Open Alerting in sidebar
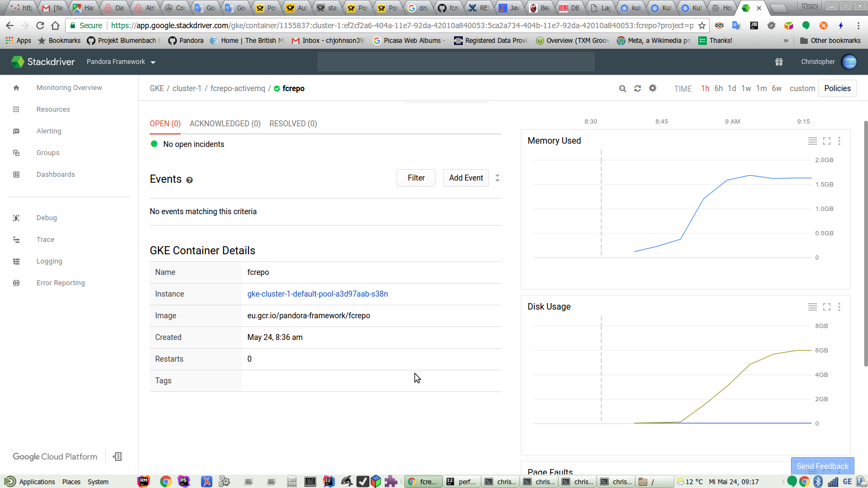The height and width of the screenshot is (488, 868). click(49, 131)
